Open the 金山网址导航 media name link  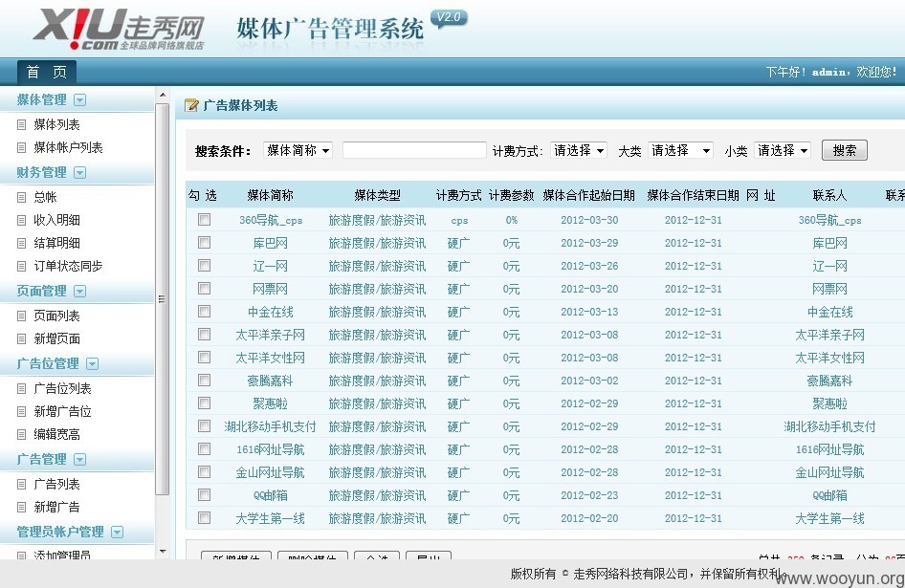click(x=270, y=472)
